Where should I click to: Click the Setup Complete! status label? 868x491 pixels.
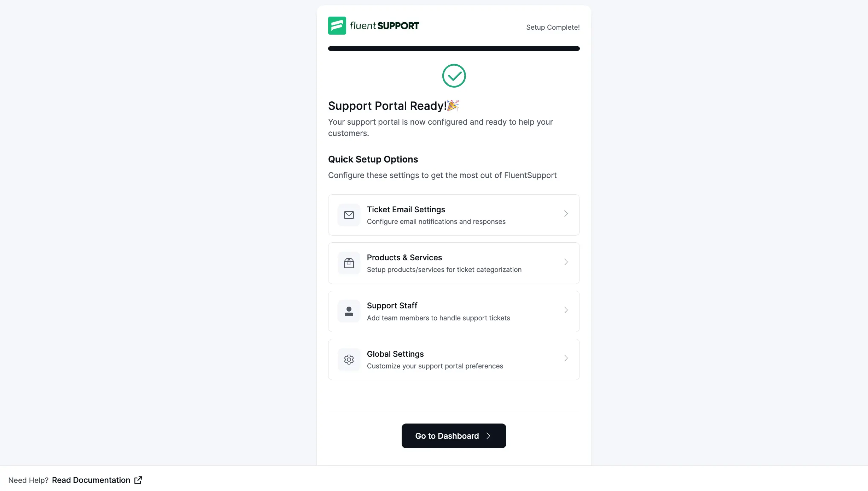click(553, 27)
